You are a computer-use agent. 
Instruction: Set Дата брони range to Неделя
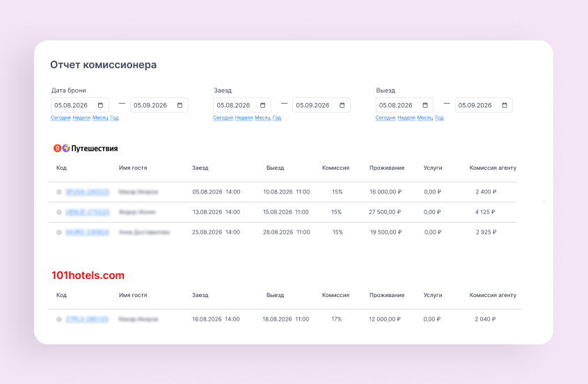point(81,118)
